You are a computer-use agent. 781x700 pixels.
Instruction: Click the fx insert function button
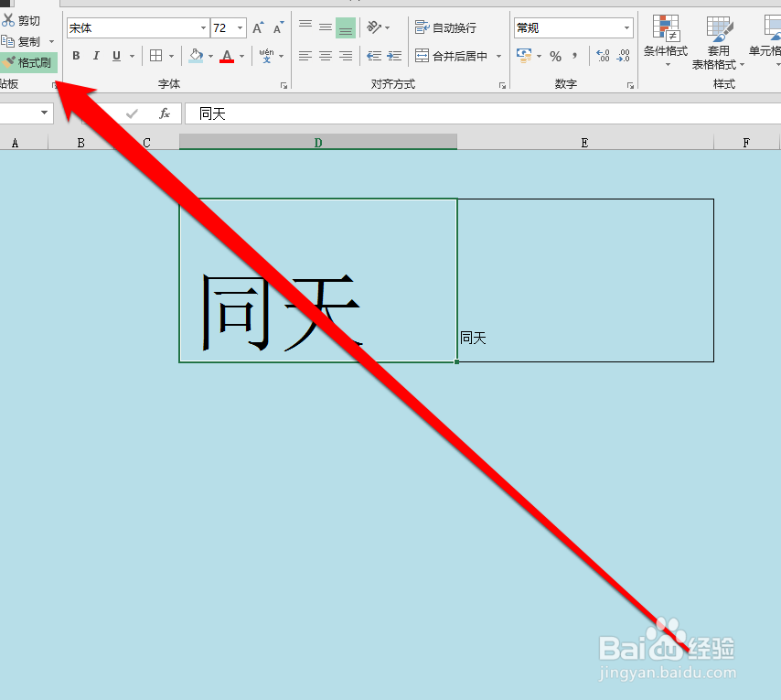pos(165,113)
